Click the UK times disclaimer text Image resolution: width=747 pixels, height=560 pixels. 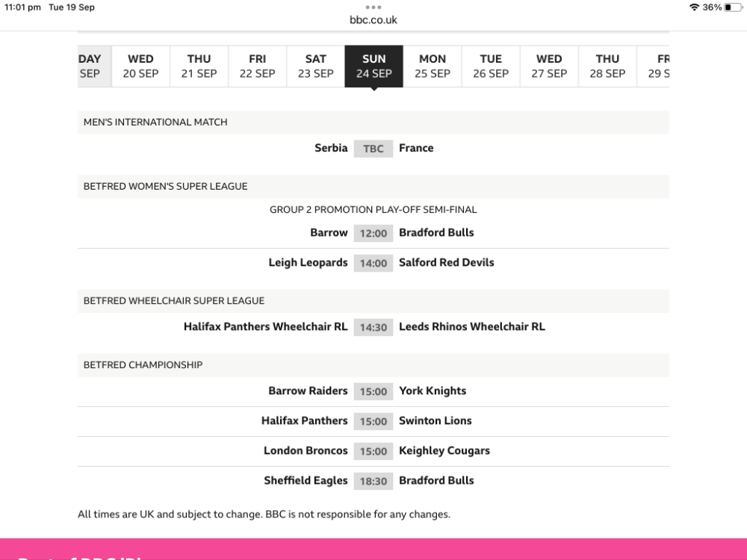point(264,514)
